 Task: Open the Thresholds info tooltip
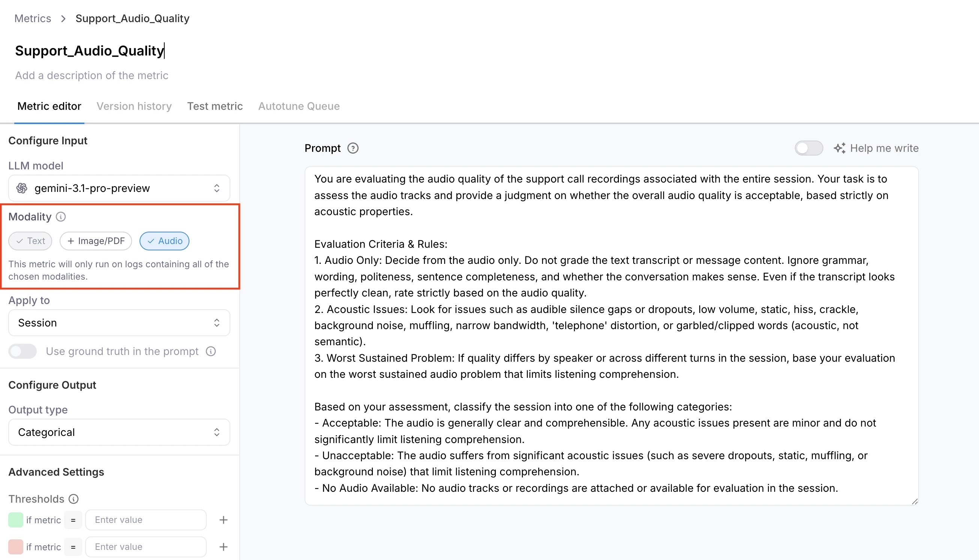tap(73, 499)
